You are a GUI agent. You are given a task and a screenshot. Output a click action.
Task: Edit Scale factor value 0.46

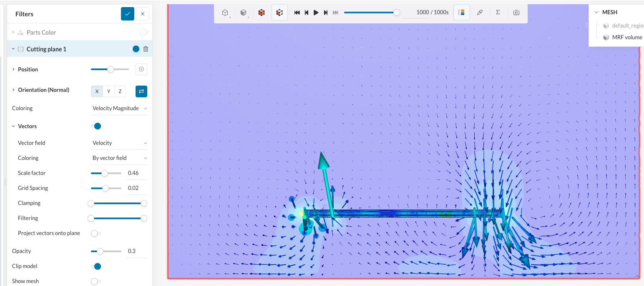[137, 173]
